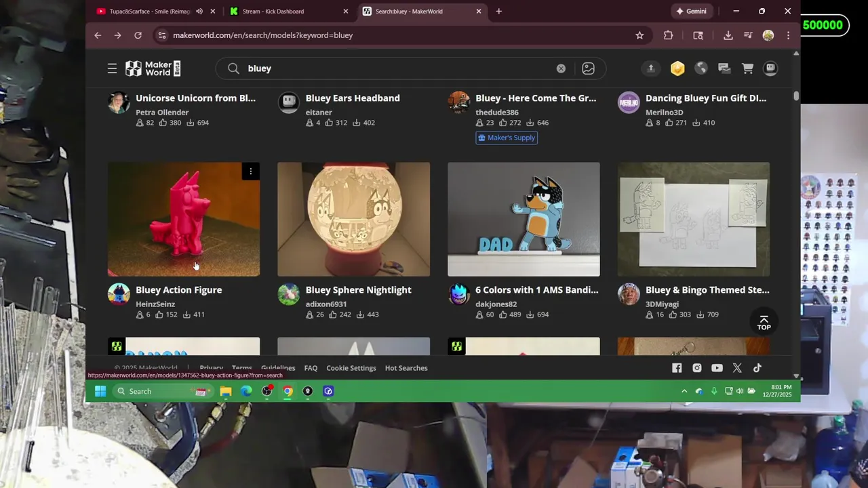Screen dimensions: 868x488
Task: Open the FAQ footer link
Action: coord(311,368)
